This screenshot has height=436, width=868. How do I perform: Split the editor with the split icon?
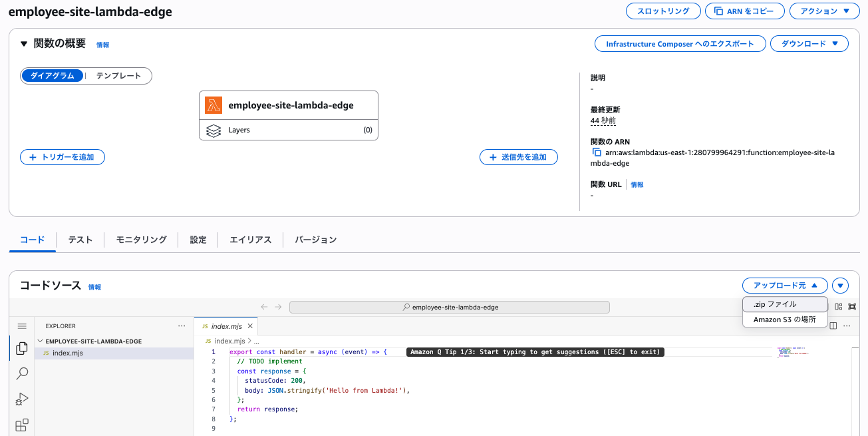pyautogui.click(x=833, y=326)
